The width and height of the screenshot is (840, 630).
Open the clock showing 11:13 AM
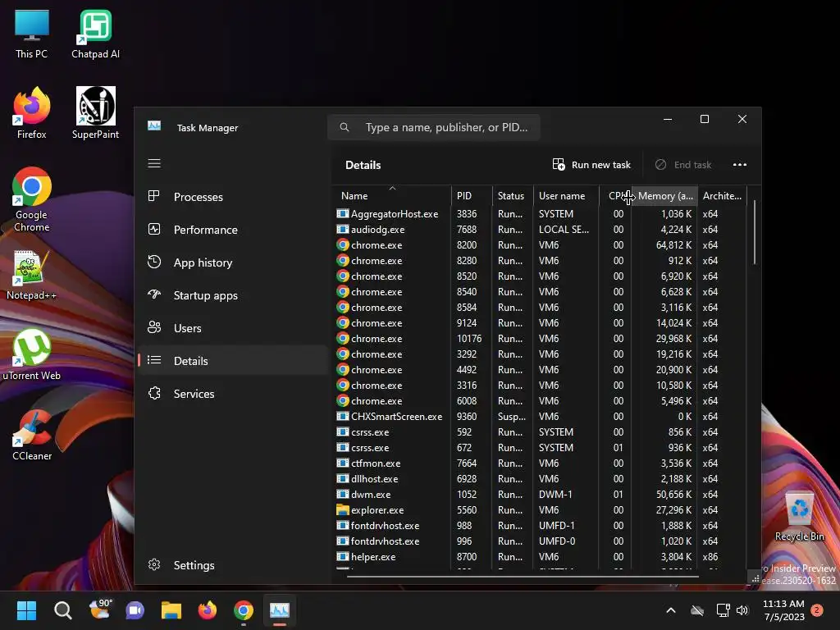783,610
